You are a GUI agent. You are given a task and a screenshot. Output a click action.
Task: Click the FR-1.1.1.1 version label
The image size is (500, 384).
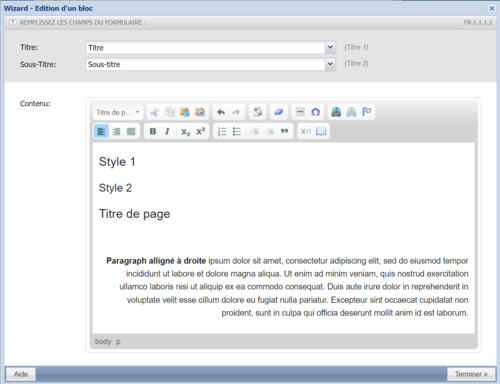(478, 23)
